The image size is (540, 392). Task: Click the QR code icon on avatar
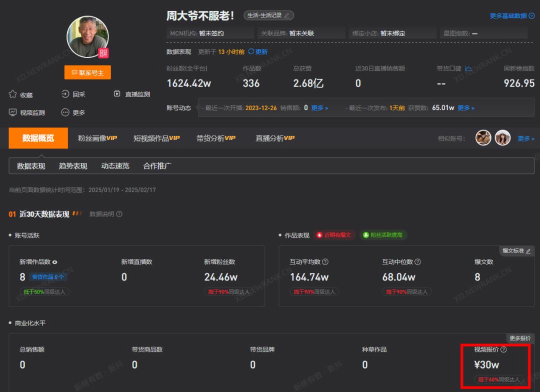[103, 53]
